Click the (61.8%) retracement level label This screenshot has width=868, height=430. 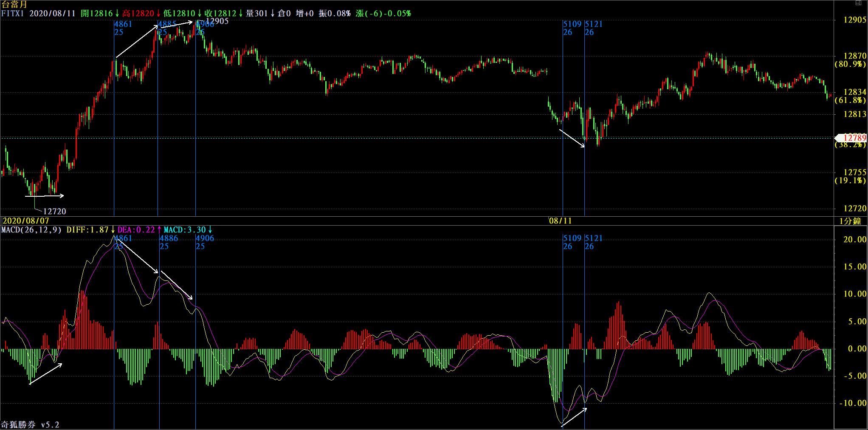pos(850,100)
